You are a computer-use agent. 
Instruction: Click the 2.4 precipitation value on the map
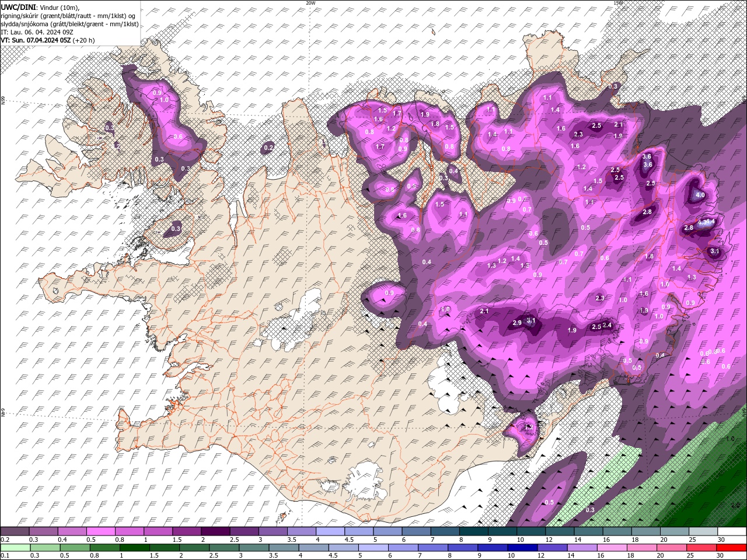tap(607, 325)
